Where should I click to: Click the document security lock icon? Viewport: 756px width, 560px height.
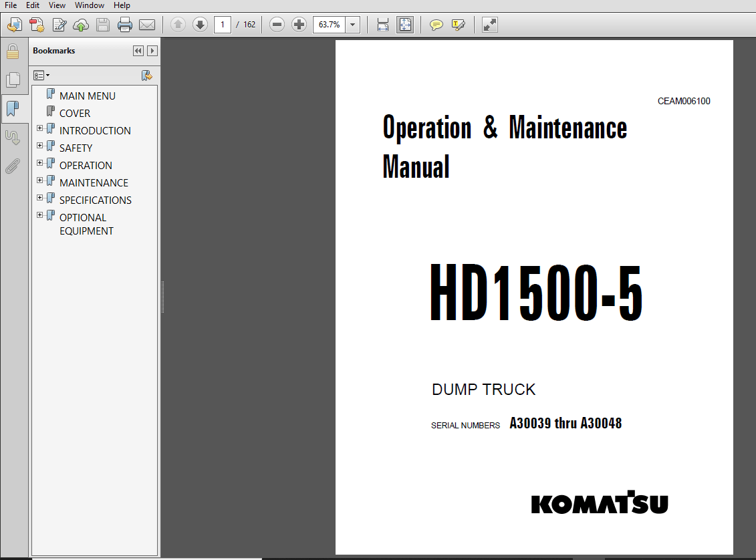pyautogui.click(x=13, y=51)
